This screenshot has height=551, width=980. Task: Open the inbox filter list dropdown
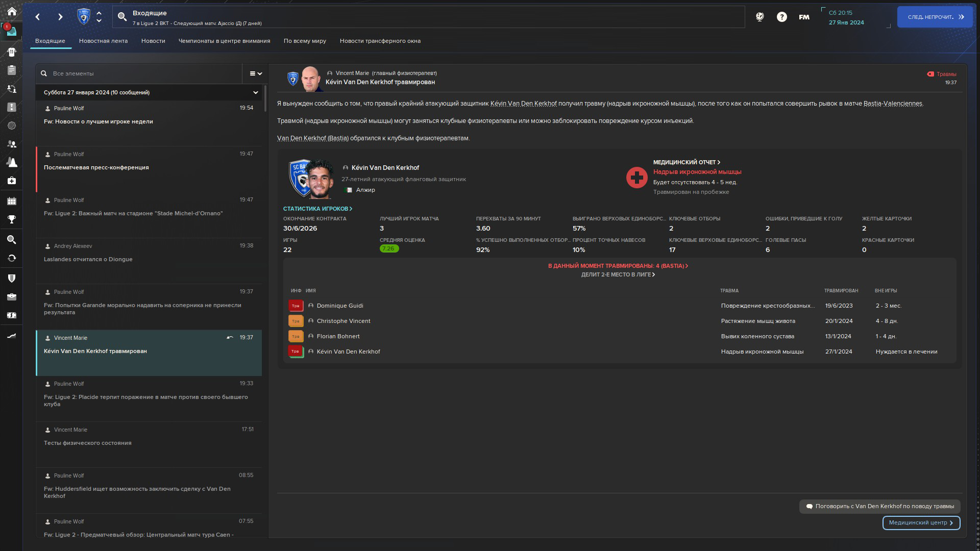(255, 73)
